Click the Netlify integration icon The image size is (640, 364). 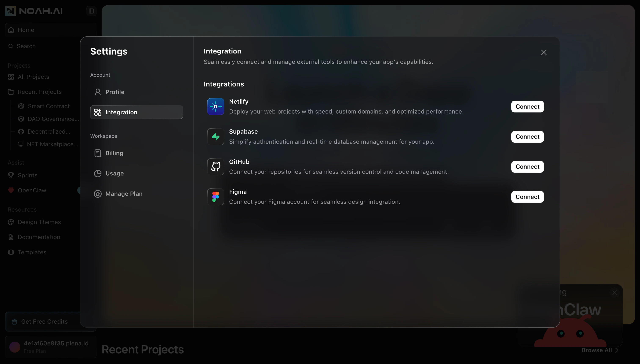click(x=215, y=106)
